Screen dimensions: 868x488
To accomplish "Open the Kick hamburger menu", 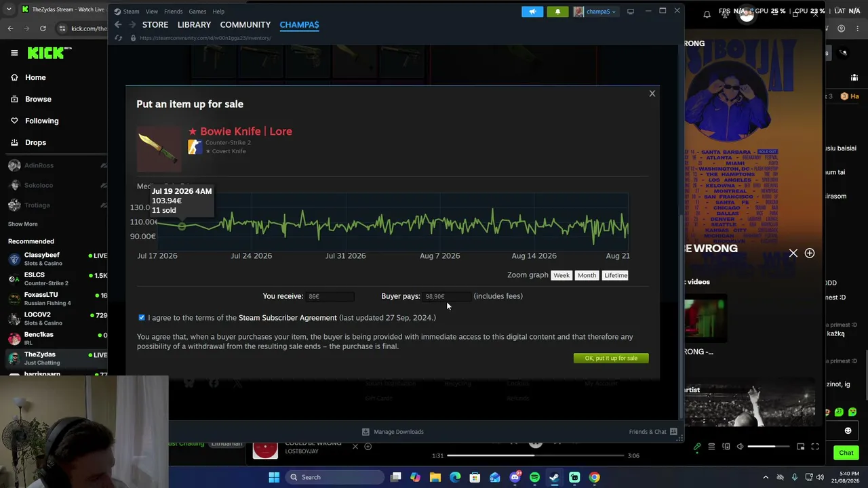I will (14, 53).
